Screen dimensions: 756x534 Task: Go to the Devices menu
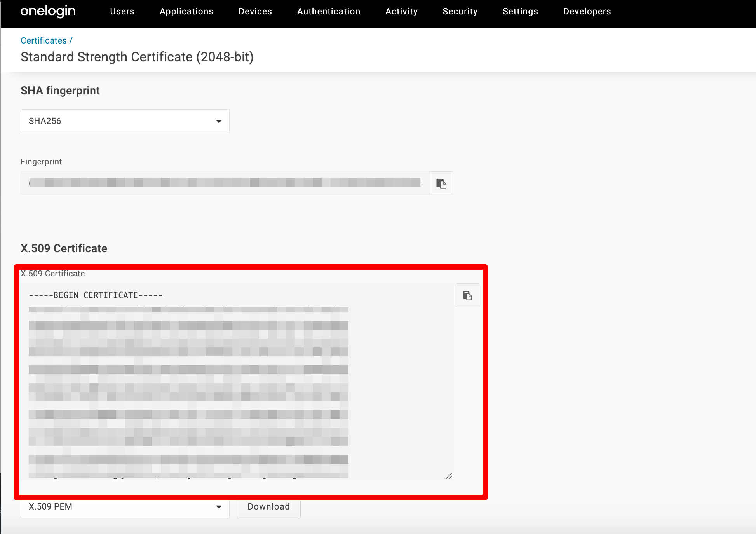[255, 12]
